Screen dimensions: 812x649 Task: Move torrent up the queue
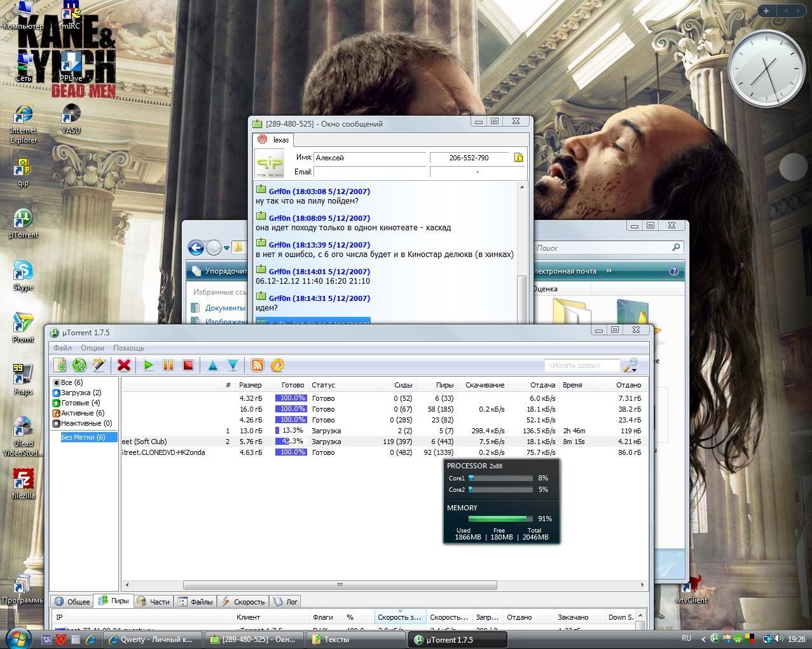pos(213,365)
